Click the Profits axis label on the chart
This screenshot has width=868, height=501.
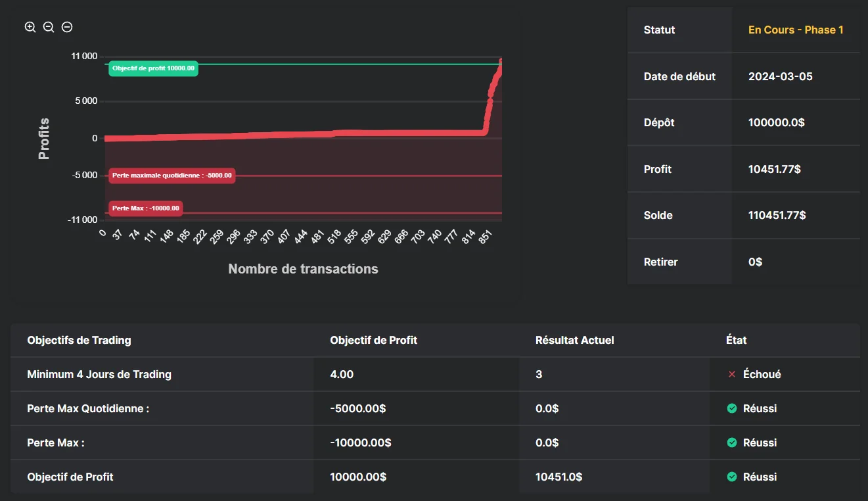pos(43,138)
